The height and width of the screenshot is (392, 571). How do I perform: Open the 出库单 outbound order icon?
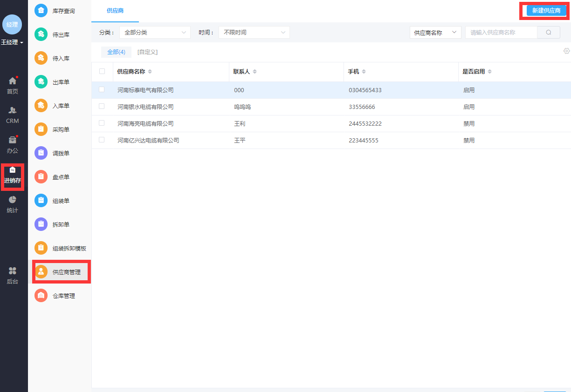point(41,81)
